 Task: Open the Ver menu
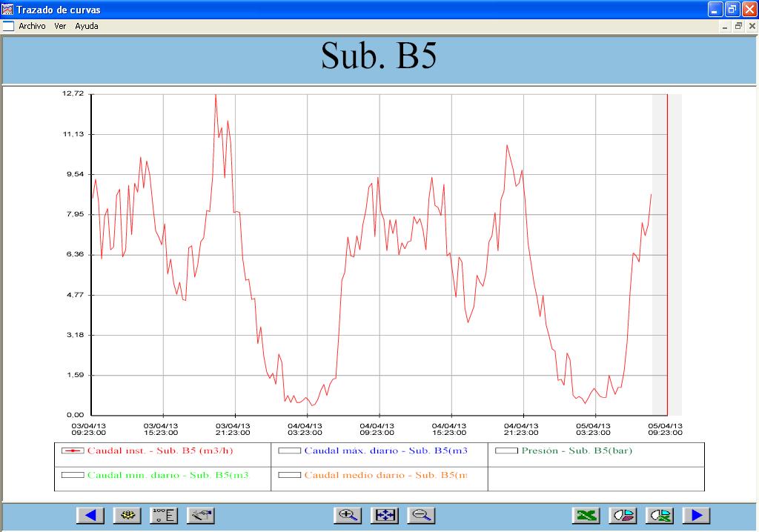click(x=60, y=26)
